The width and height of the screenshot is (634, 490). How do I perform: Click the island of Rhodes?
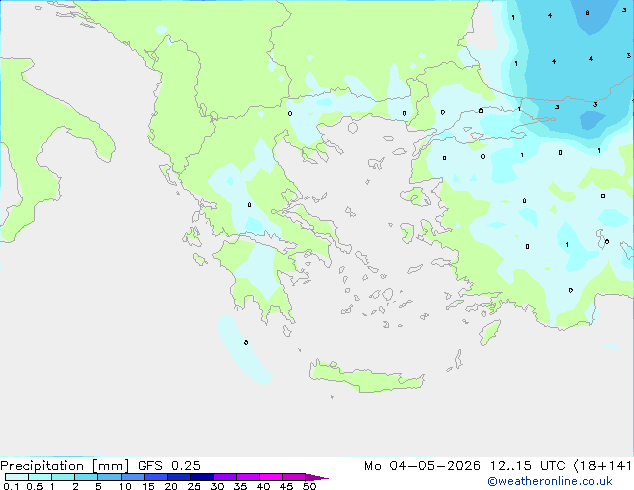[490, 332]
